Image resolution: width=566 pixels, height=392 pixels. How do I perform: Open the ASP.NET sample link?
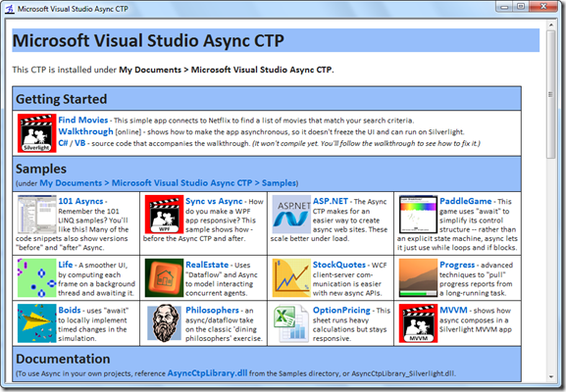(331, 201)
